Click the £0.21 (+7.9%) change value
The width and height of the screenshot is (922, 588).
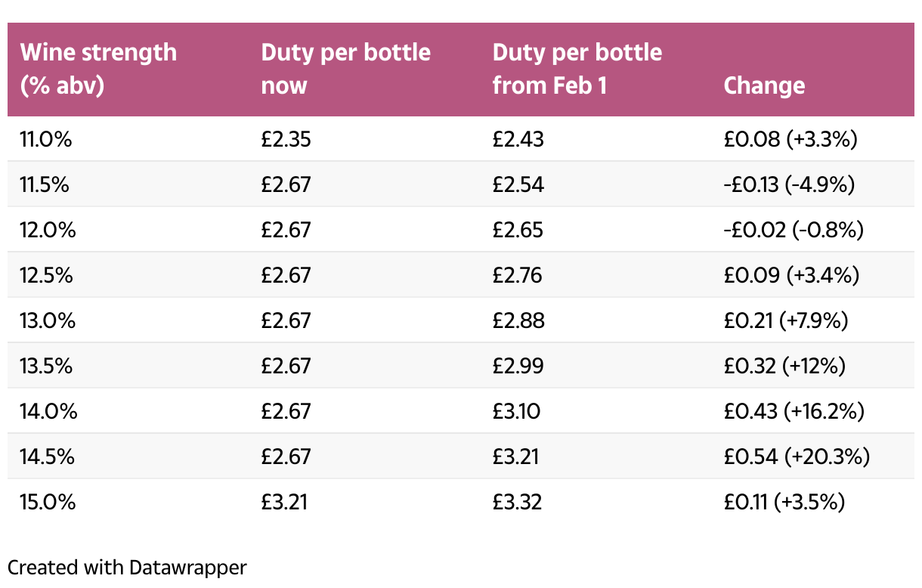(x=786, y=320)
